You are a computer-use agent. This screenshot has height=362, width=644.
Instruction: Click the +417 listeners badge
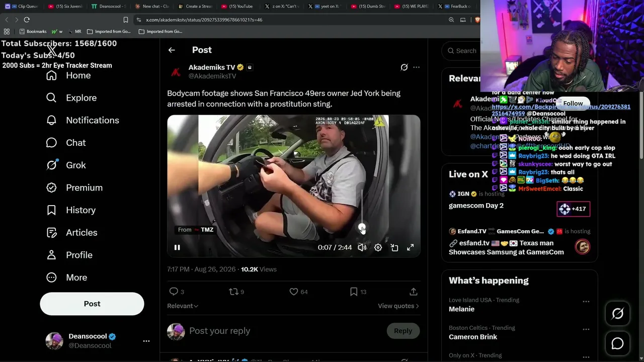574,209
